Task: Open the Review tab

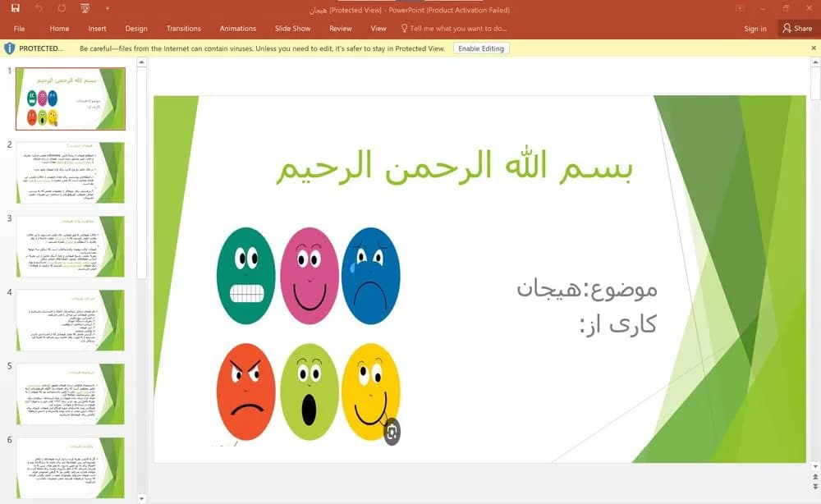Action: tap(341, 28)
